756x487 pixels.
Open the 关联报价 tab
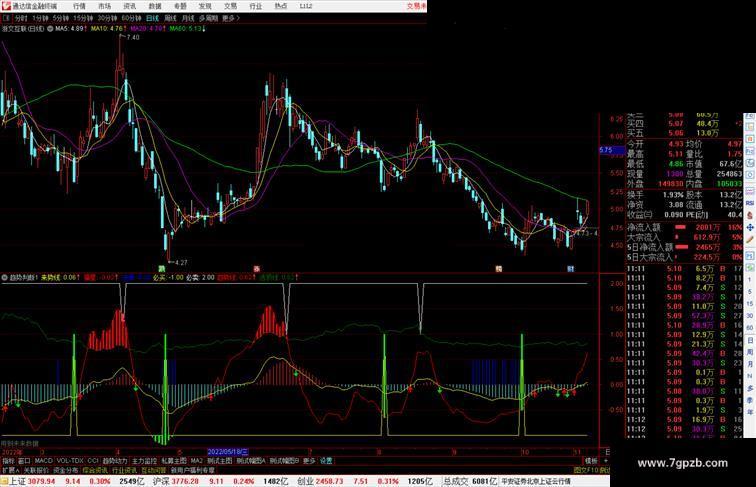[x=36, y=470]
